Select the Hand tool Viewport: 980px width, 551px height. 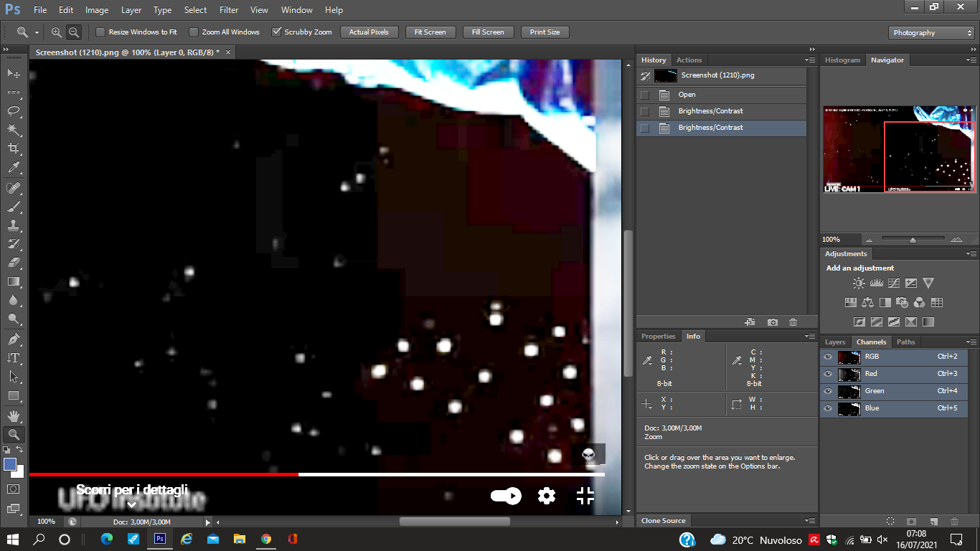[x=14, y=415]
